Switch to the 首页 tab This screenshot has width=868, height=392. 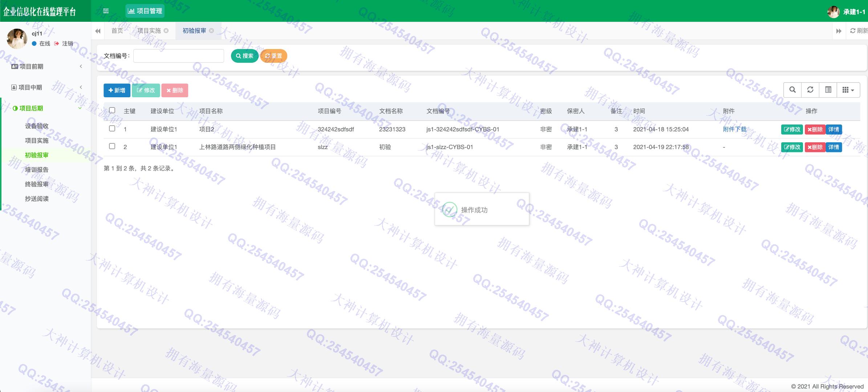117,30
